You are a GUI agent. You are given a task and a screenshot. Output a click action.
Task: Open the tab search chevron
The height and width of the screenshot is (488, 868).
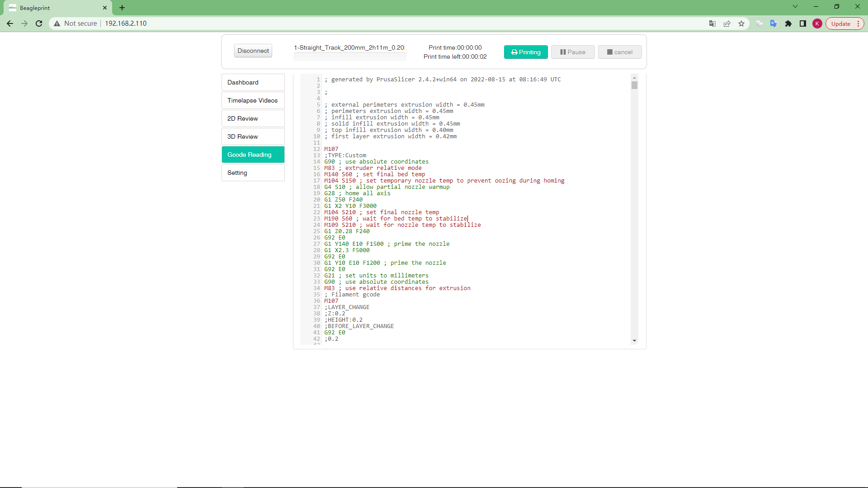tap(795, 7)
